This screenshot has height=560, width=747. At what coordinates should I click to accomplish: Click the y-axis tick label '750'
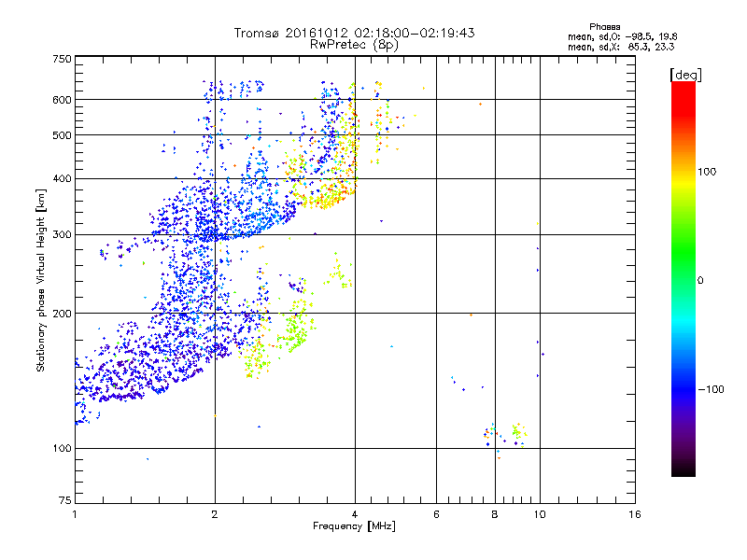tap(62, 59)
